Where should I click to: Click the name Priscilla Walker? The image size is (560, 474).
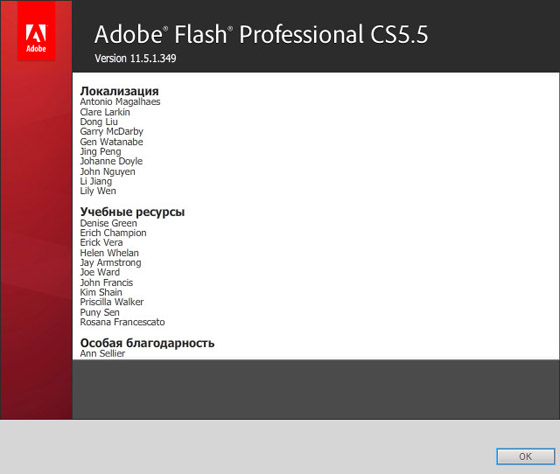pyautogui.click(x=112, y=302)
